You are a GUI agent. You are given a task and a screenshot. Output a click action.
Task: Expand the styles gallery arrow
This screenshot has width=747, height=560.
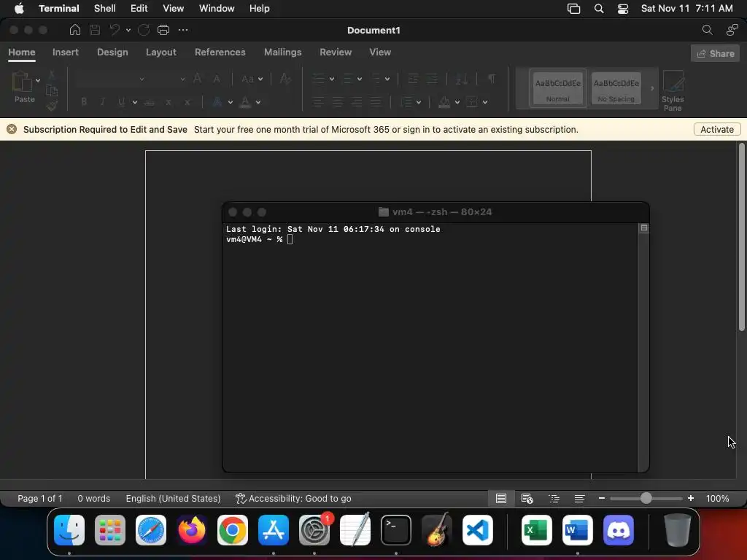point(651,88)
